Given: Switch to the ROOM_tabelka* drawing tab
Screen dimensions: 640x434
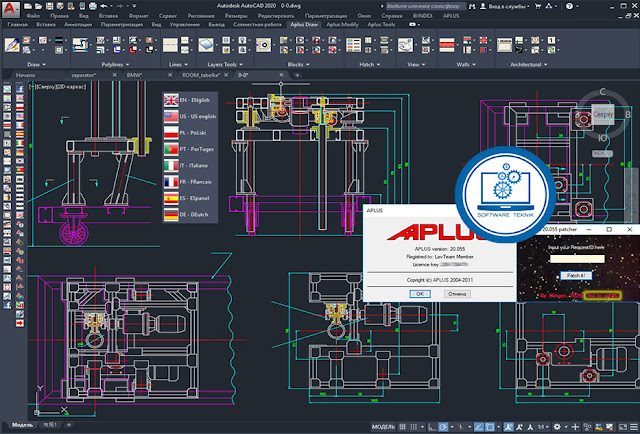Looking at the screenshot, I should point(201,75).
